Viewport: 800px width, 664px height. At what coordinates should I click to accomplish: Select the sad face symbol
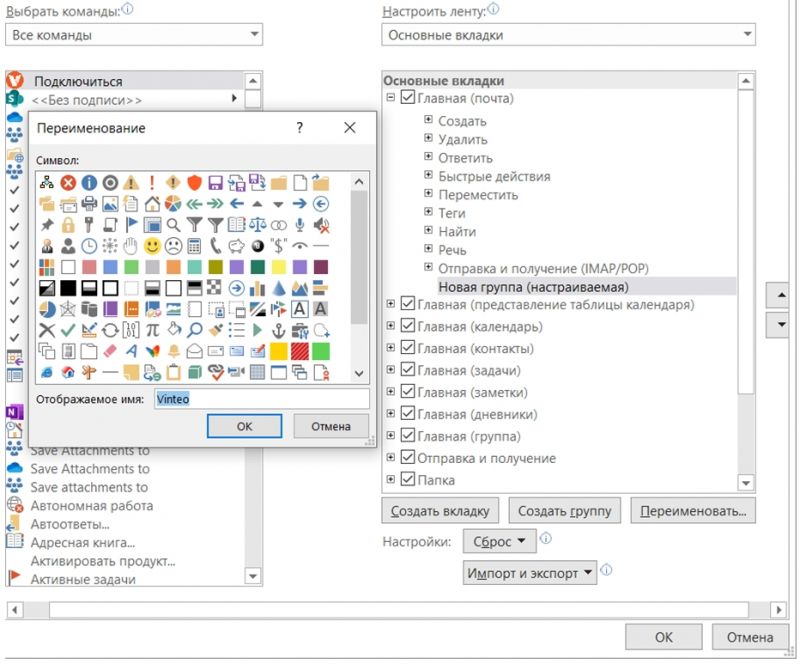pyautogui.click(x=173, y=246)
